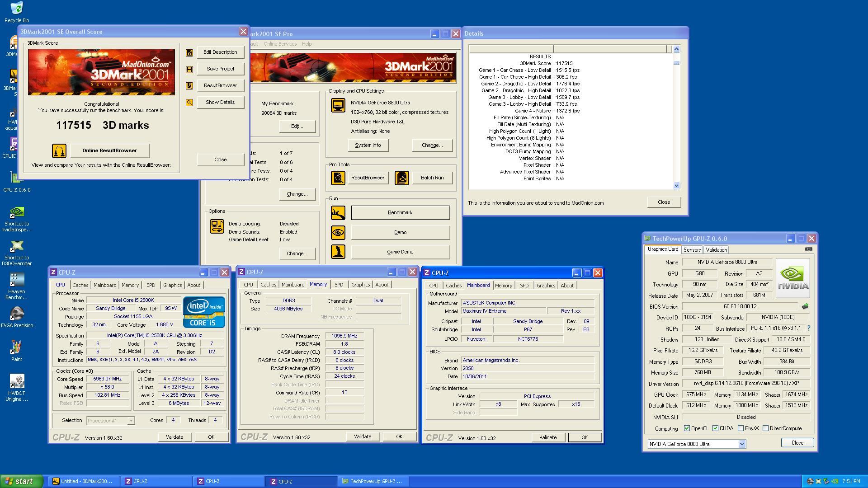
Task: Click the Bus Interface question mark in GPU-Z
Action: click(x=809, y=328)
